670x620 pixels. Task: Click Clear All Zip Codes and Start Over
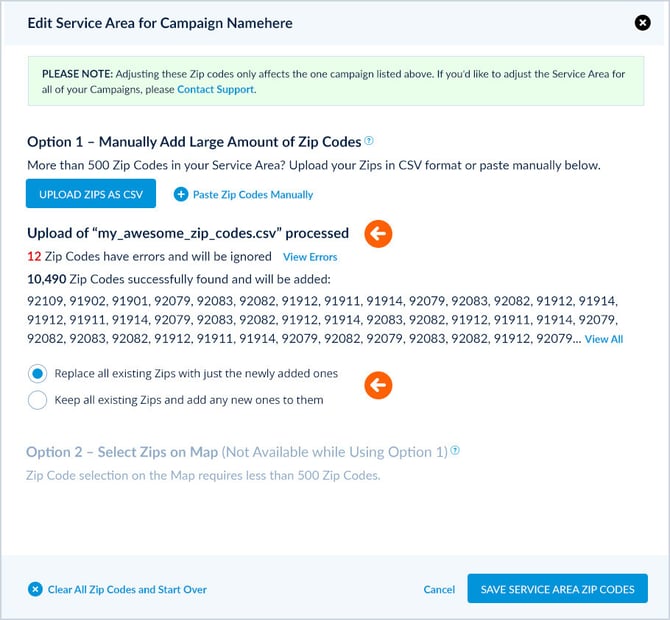coord(127,590)
